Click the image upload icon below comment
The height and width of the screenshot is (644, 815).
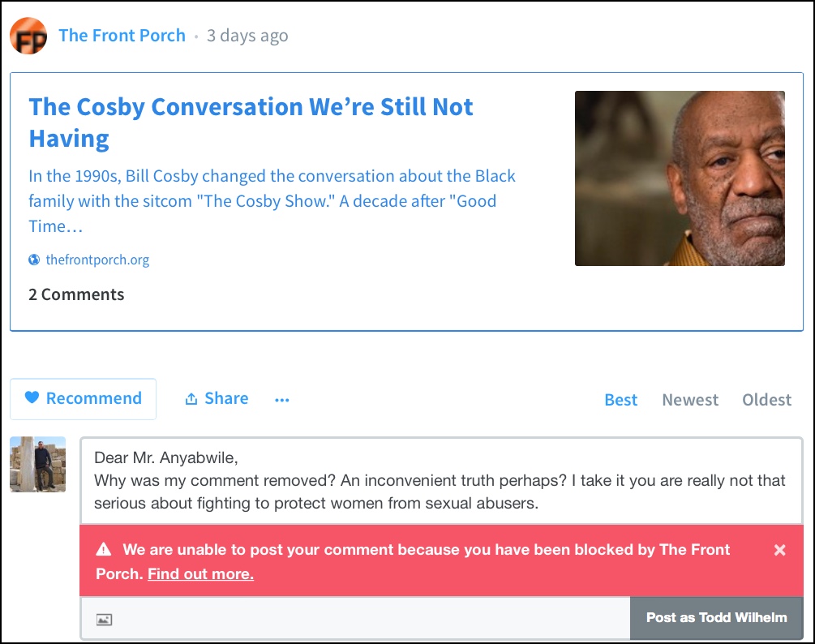[104, 620]
